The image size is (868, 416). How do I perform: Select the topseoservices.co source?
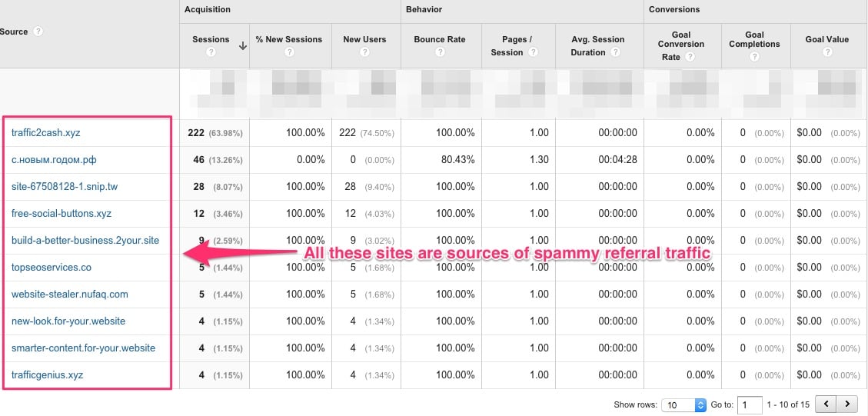(x=52, y=268)
